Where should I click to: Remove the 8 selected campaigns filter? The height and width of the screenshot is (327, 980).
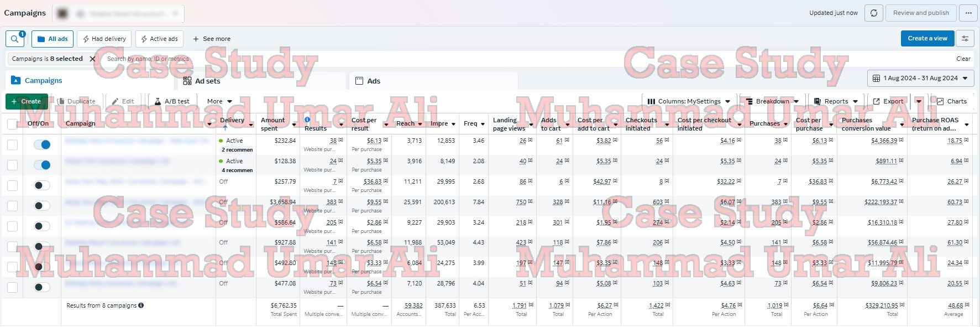(92, 59)
